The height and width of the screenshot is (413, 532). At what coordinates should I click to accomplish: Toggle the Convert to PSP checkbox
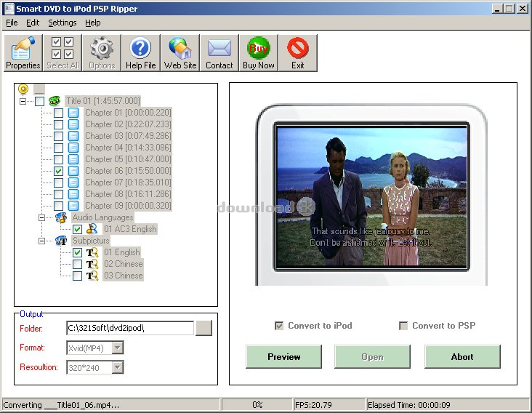point(403,326)
